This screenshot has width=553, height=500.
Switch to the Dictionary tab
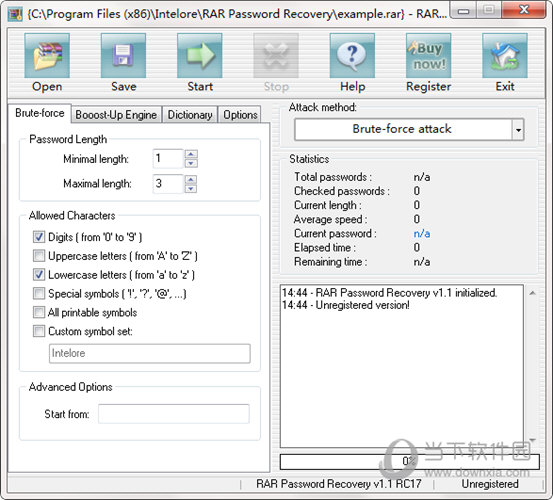pyautogui.click(x=190, y=115)
